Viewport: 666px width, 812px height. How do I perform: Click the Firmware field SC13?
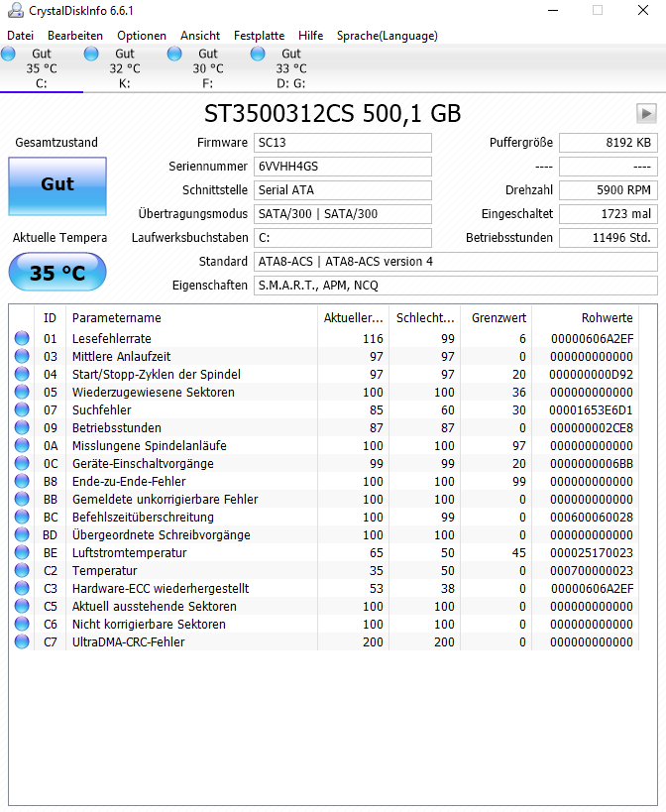(x=343, y=143)
